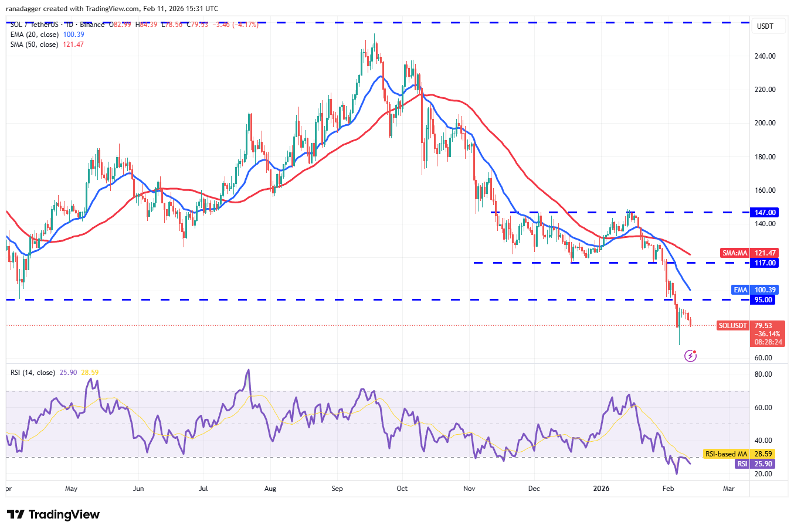Click the SMA:MA red price tag
The height and width of the screenshot is (532, 794).
[x=735, y=253]
